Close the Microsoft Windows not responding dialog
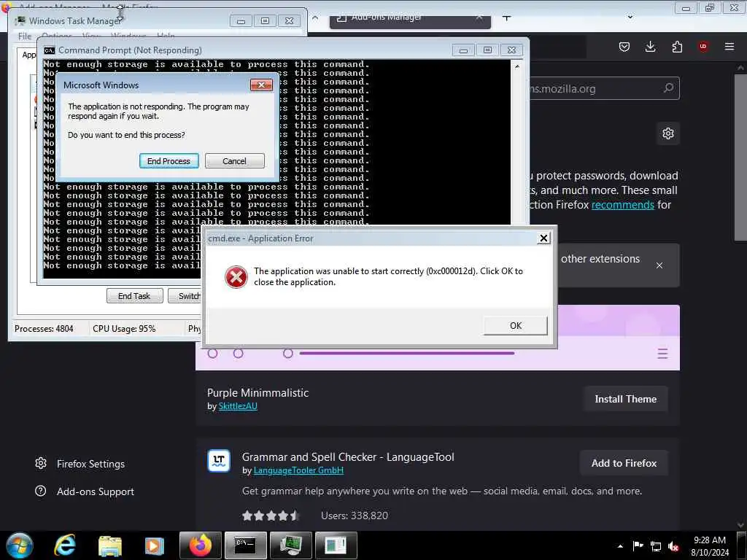 [x=261, y=85]
